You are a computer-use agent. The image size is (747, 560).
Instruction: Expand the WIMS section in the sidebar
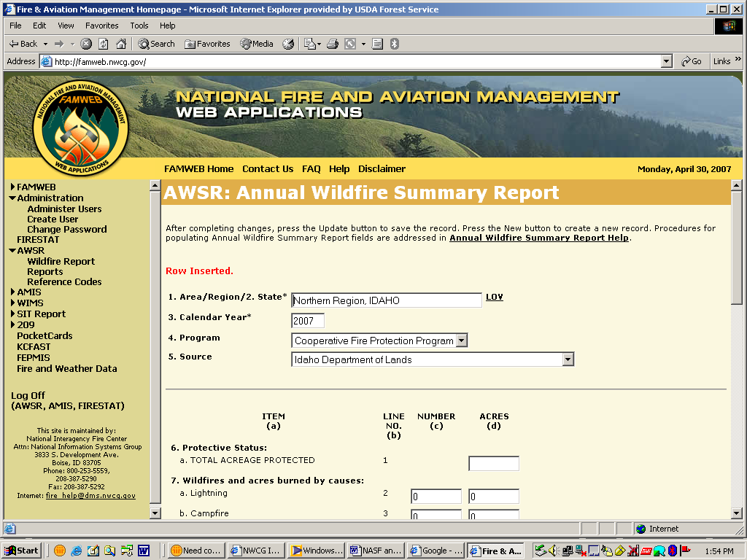pyautogui.click(x=13, y=303)
